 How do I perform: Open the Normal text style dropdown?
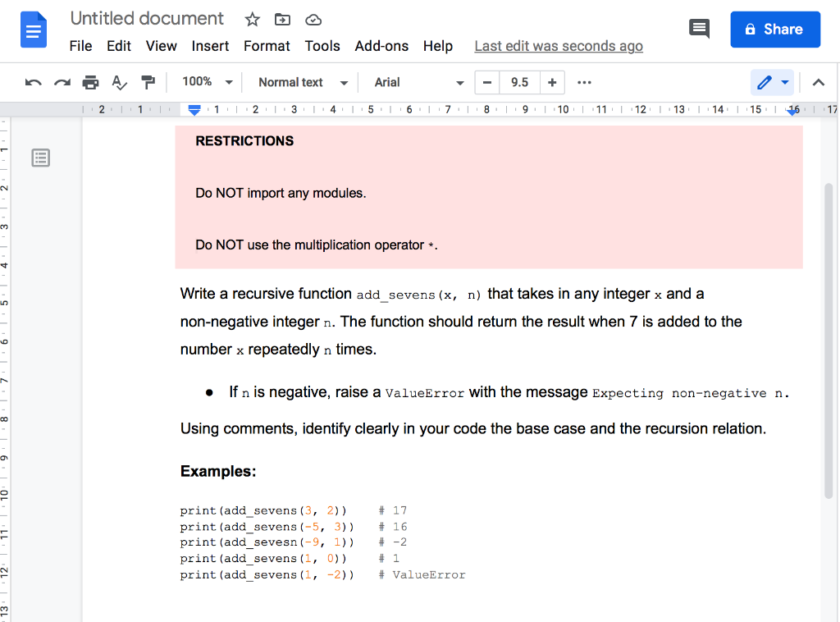[x=301, y=82]
